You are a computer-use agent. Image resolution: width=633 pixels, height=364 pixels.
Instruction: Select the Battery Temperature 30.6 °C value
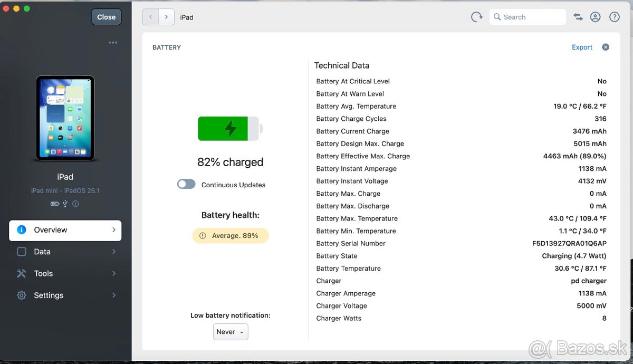click(580, 269)
